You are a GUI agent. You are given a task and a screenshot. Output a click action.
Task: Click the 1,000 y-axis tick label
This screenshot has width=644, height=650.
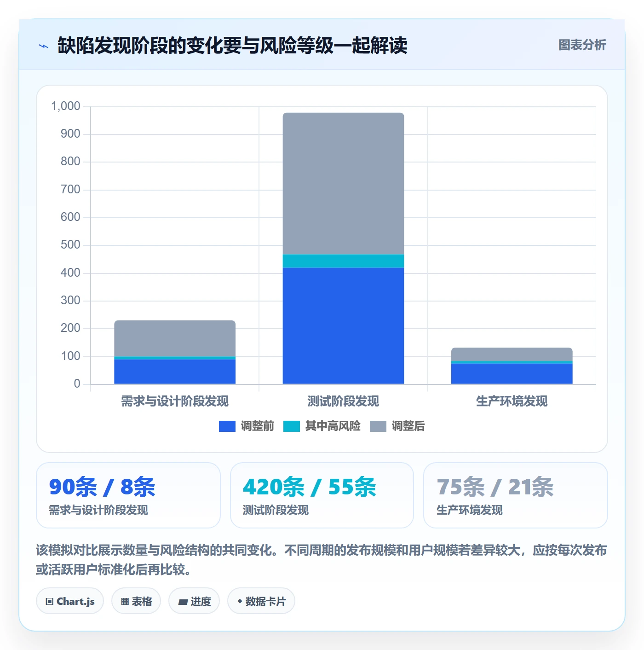click(66, 106)
